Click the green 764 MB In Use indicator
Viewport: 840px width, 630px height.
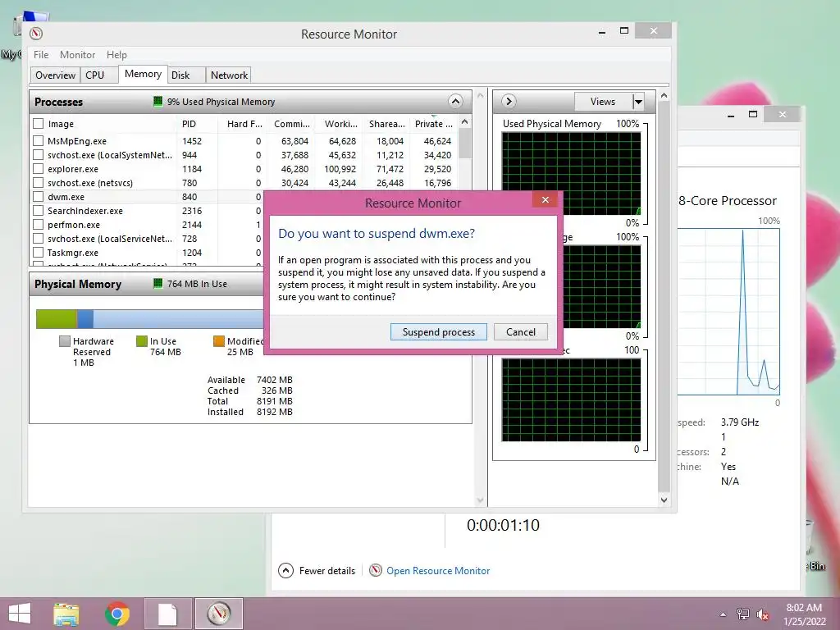pyautogui.click(x=157, y=283)
